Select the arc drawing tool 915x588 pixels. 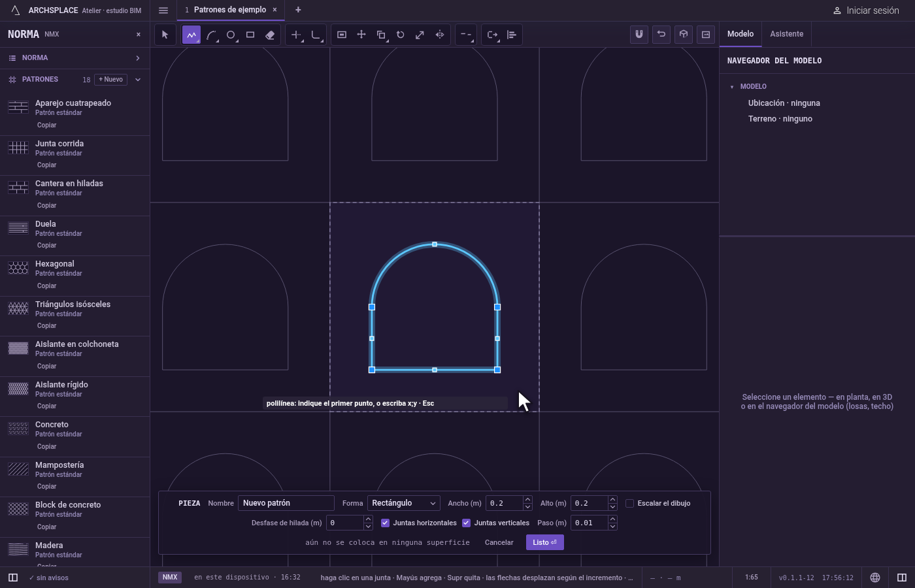coord(211,35)
